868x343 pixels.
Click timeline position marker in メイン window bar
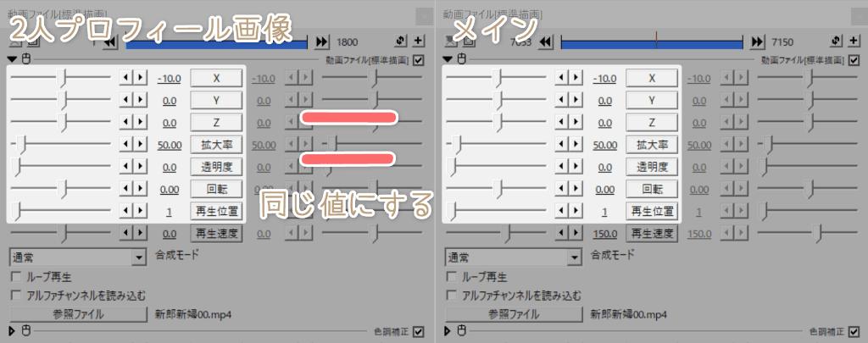pos(656,41)
